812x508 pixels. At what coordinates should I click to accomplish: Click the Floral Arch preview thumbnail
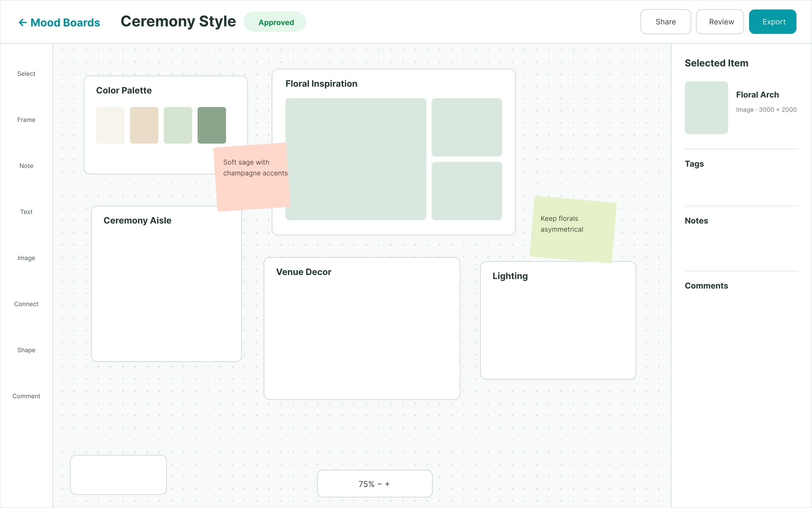(706, 108)
